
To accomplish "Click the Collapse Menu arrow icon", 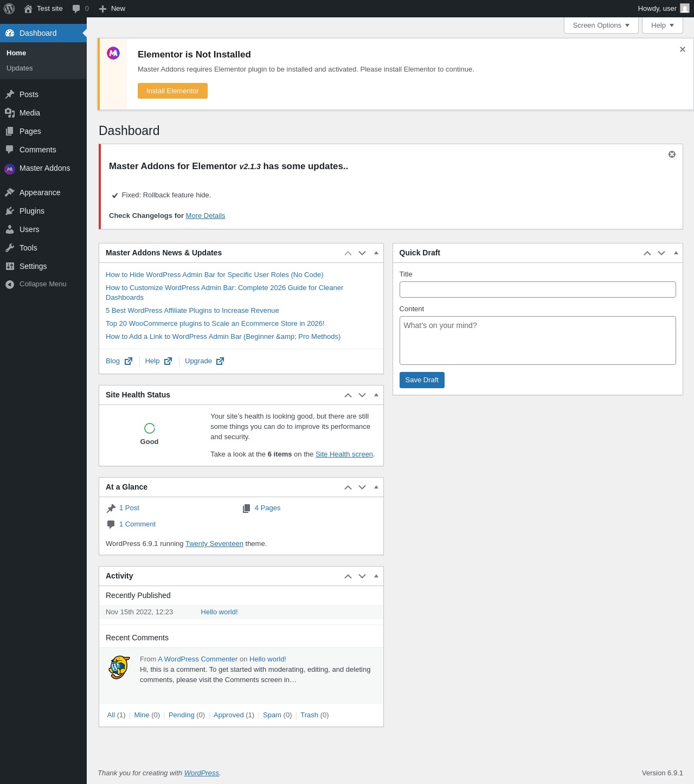I will click(10, 284).
